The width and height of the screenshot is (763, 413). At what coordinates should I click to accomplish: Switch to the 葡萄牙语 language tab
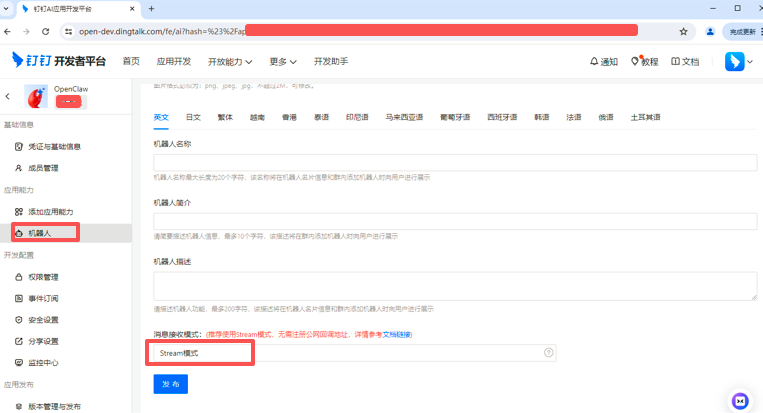(455, 117)
